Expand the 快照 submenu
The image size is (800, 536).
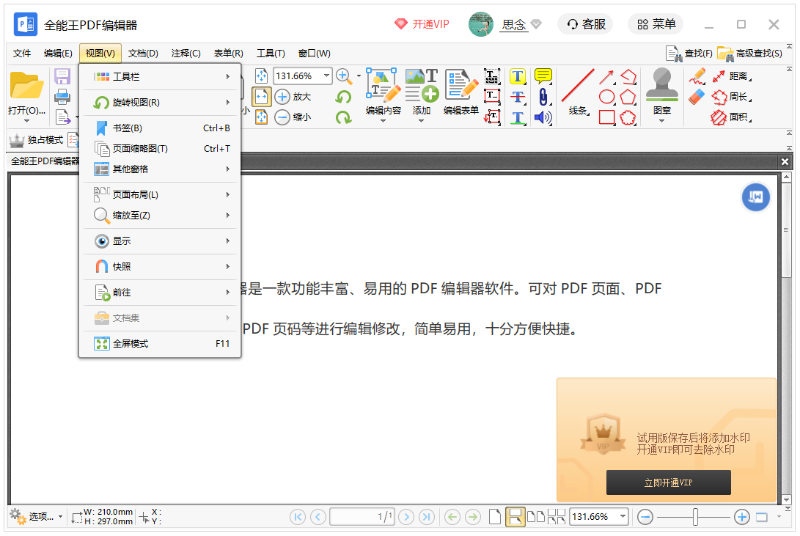click(x=160, y=267)
